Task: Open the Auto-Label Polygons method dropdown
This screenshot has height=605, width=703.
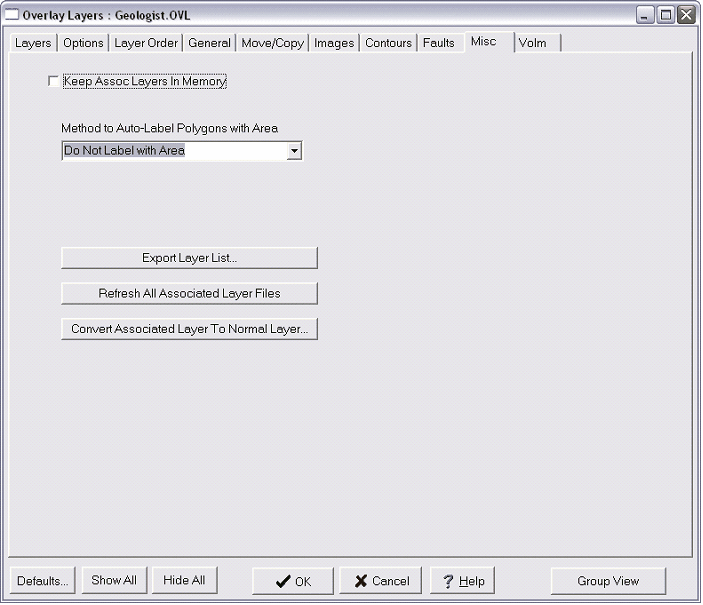Action: click(x=293, y=151)
